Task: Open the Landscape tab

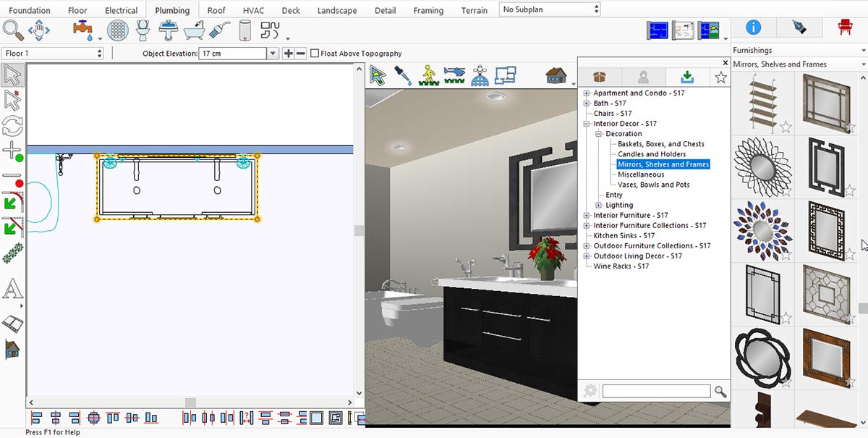Action: pyautogui.click(x=337, y=11)
